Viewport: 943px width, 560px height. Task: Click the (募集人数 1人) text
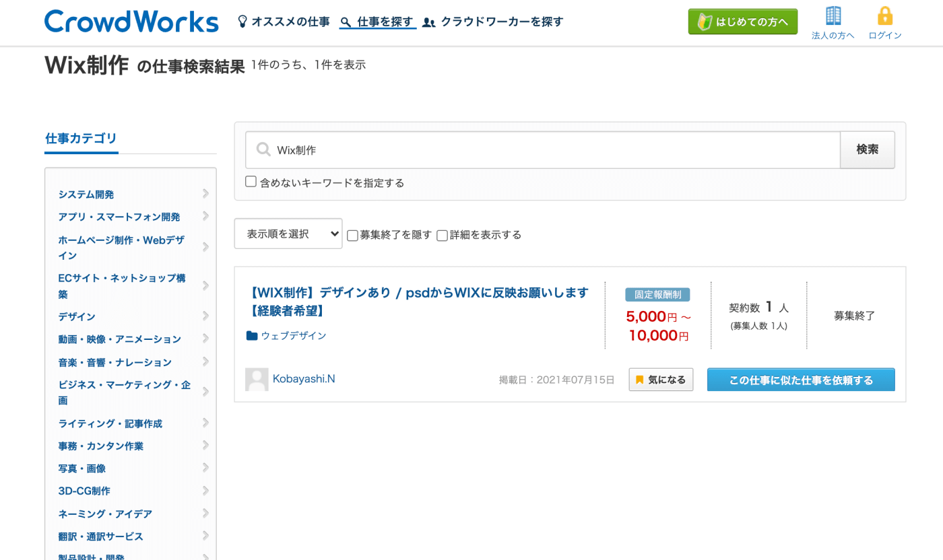tap(758, 326)
